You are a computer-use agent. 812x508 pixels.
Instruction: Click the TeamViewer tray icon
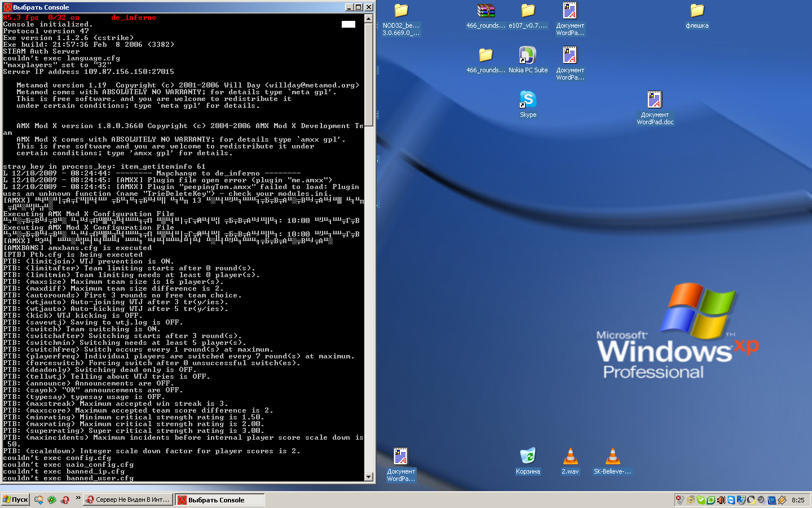pos(731,500)
